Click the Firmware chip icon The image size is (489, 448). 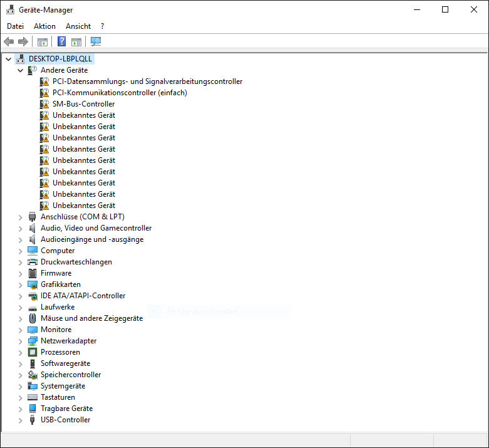[x=33, y=273]
